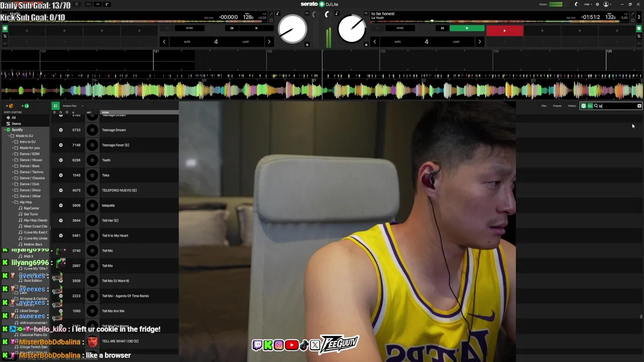The image size is (644, 362).
Task: Add a new crate in library
Action: point(11,106)
